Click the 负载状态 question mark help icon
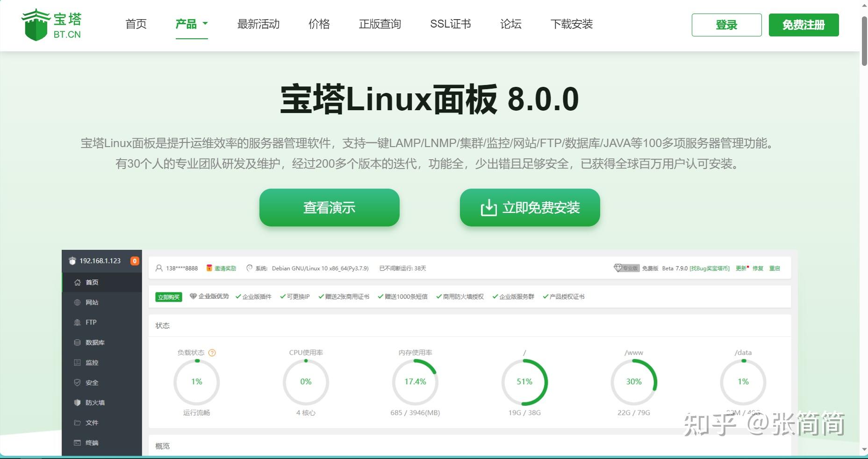 (x=212, y=353)
